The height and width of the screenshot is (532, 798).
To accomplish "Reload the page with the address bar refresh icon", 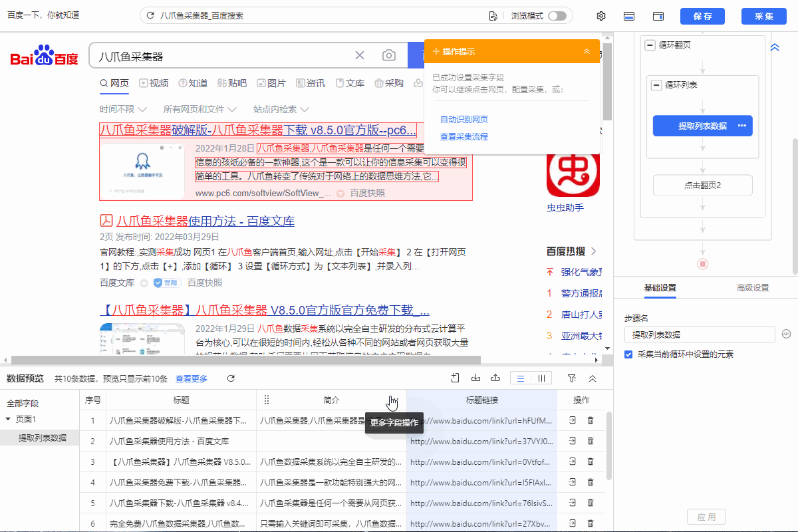I will (150, 15).
